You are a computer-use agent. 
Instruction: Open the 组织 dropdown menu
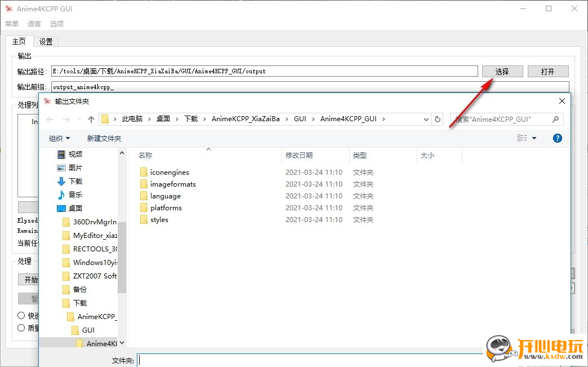[59, 139]
